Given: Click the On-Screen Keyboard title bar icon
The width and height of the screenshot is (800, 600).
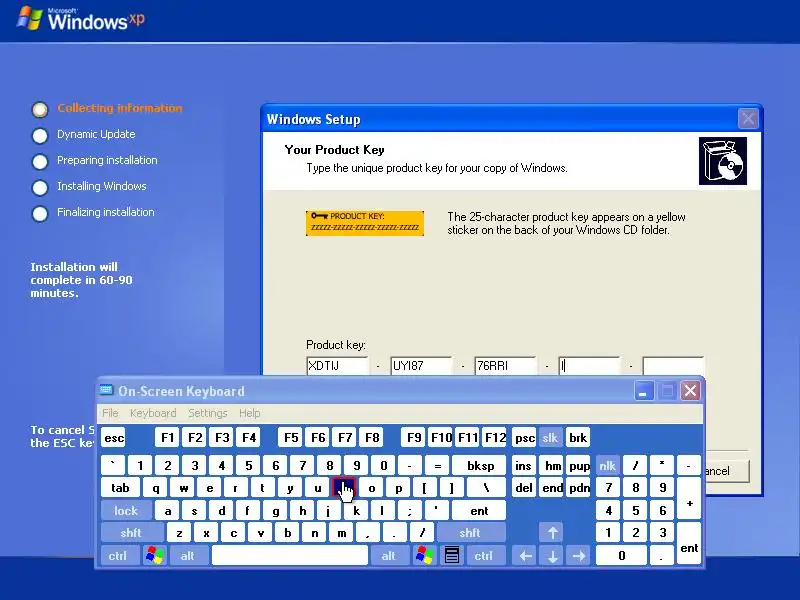Looking at the screenshot, I should pyautogui.click(x=107, y=390).
